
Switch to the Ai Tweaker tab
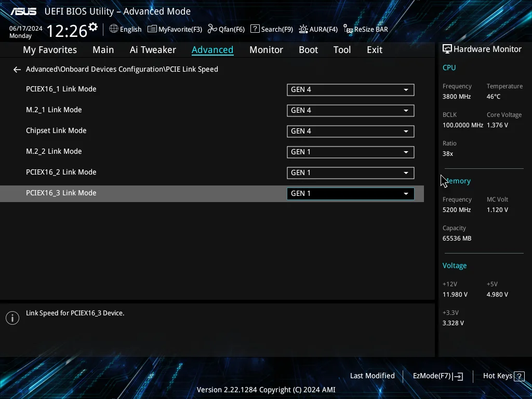(x=153, y=50)
